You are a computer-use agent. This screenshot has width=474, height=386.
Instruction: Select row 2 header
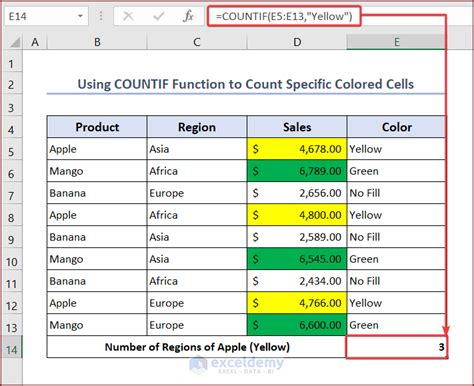(11, 84)
